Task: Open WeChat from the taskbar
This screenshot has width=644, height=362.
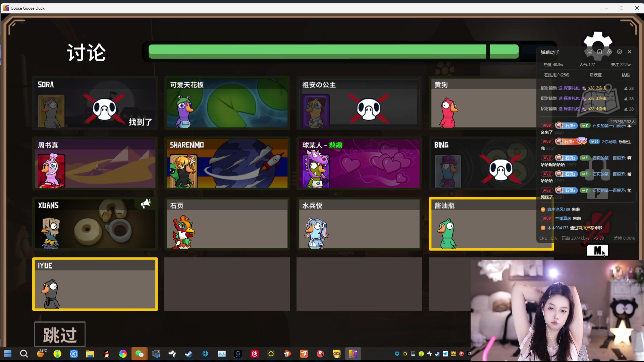Action: 139,354
